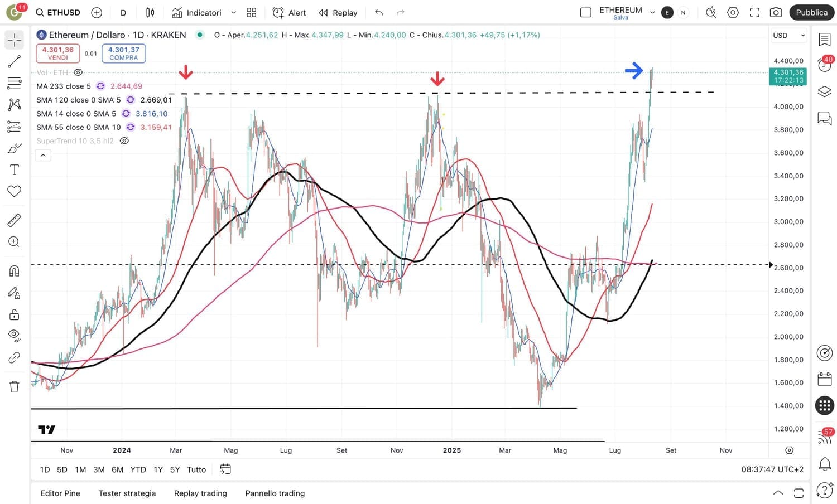The height and width of the screenshot is (504, 837).
Task: Maximize the bottom panel
Action: 799,493
